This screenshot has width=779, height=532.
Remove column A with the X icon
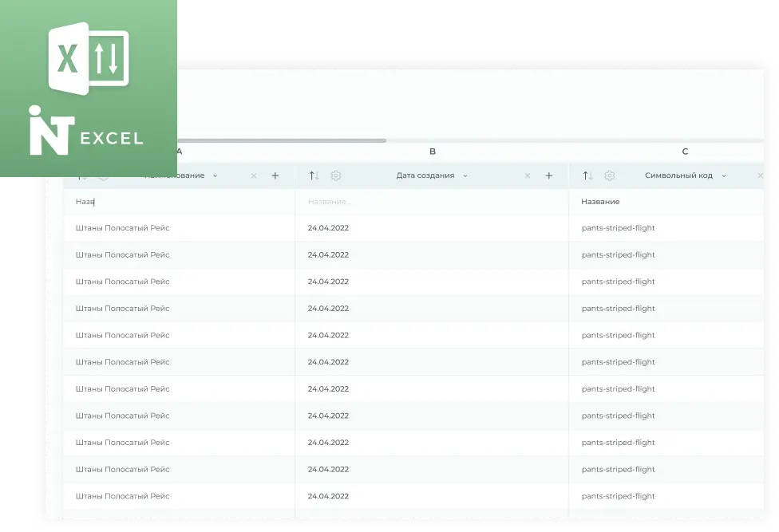tap(254, 175)
